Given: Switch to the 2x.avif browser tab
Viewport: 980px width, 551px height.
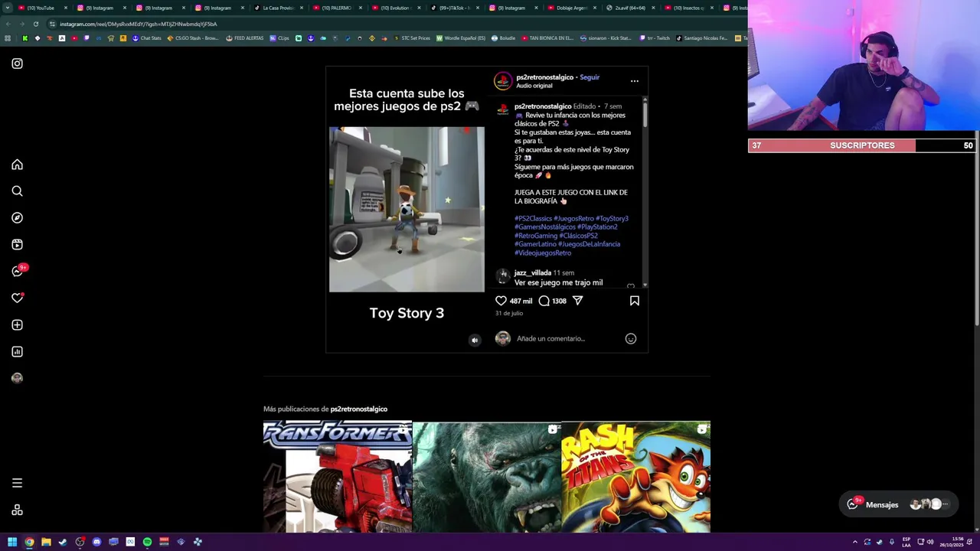Looking at the screenshot, I should (631, 8).
